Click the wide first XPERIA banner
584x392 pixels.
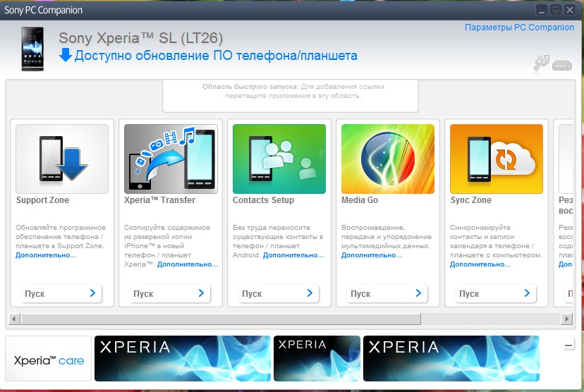[183, 358]
